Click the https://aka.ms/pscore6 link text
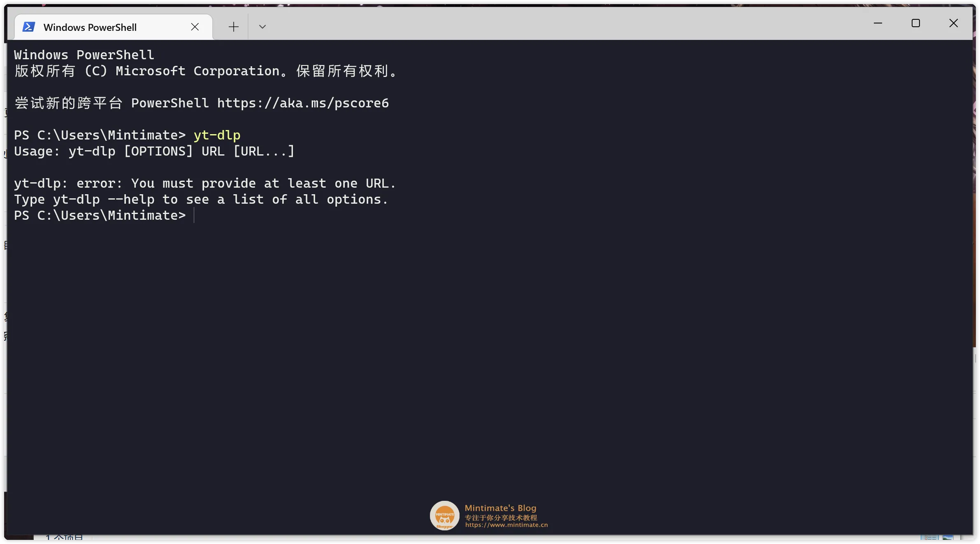980x544 pixels. point(303,103)
